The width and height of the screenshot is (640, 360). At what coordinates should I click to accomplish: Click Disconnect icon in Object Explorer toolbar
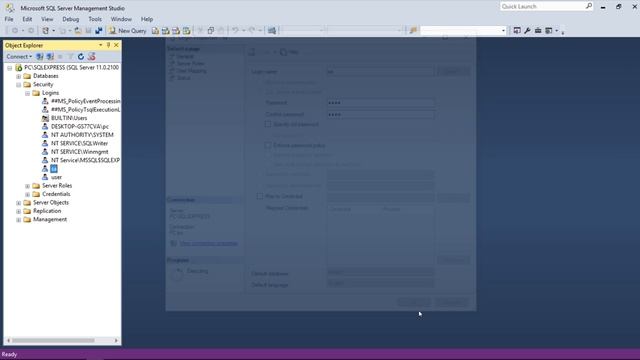point(50,57)
